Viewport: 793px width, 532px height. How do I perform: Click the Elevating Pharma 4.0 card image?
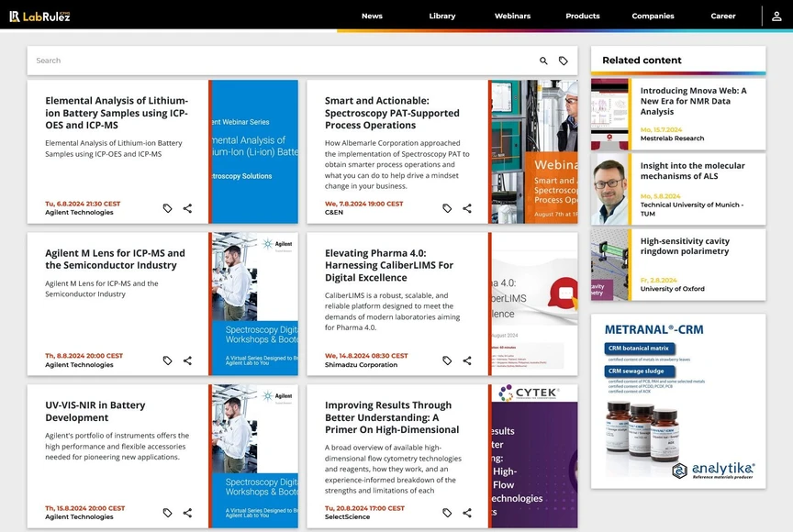[x=534, y=304]
